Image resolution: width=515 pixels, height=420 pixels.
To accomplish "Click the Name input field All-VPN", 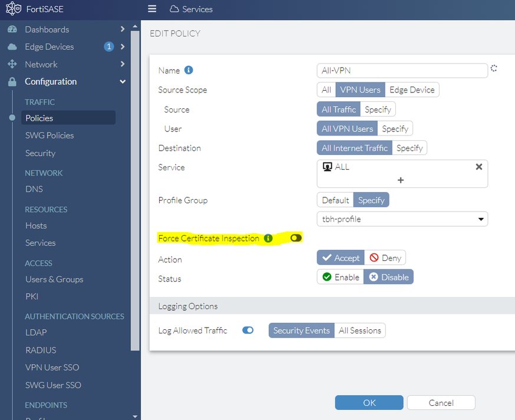I will [x=402, y=70].
